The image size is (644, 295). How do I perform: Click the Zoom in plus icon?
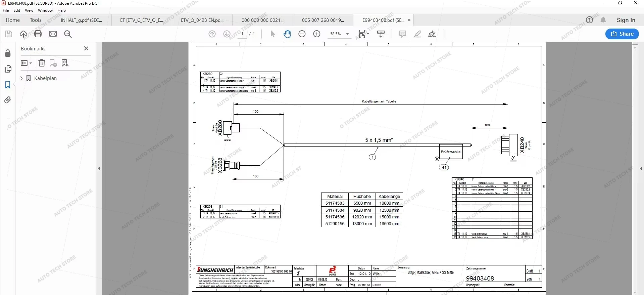tap(316, 34)
